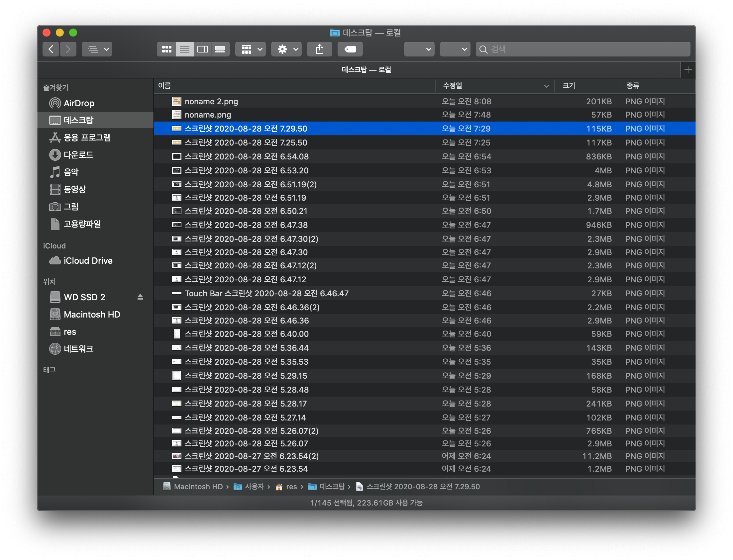
Task: Toggle list view mode button
Action: [x=185, y=49]
